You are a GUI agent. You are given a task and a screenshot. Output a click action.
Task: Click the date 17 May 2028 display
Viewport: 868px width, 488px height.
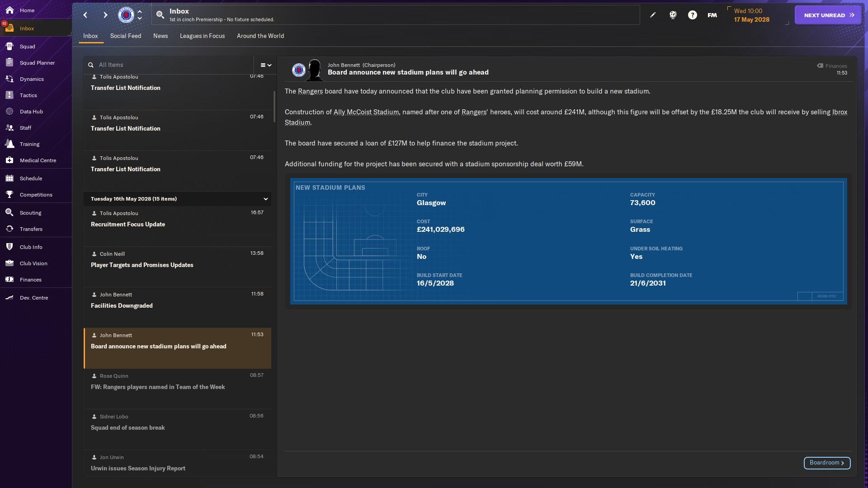751,19
